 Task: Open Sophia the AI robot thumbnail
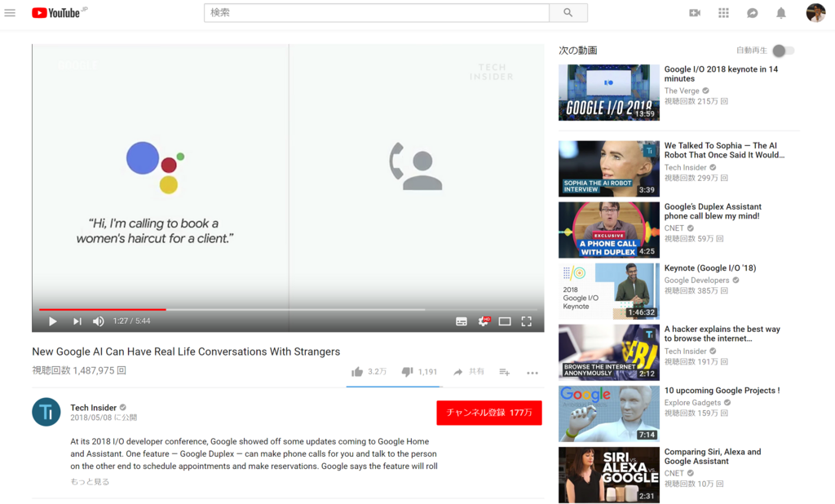608,169
